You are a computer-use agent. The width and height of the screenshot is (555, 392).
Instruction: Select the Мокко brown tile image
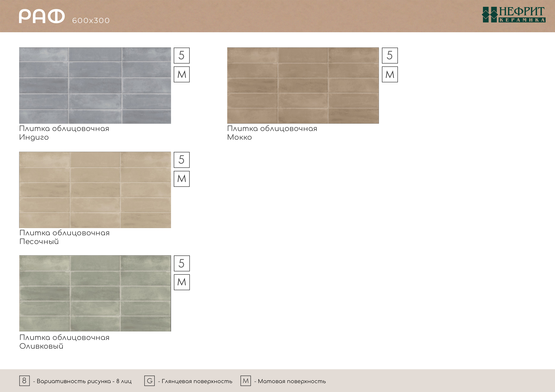click(303, 86)
